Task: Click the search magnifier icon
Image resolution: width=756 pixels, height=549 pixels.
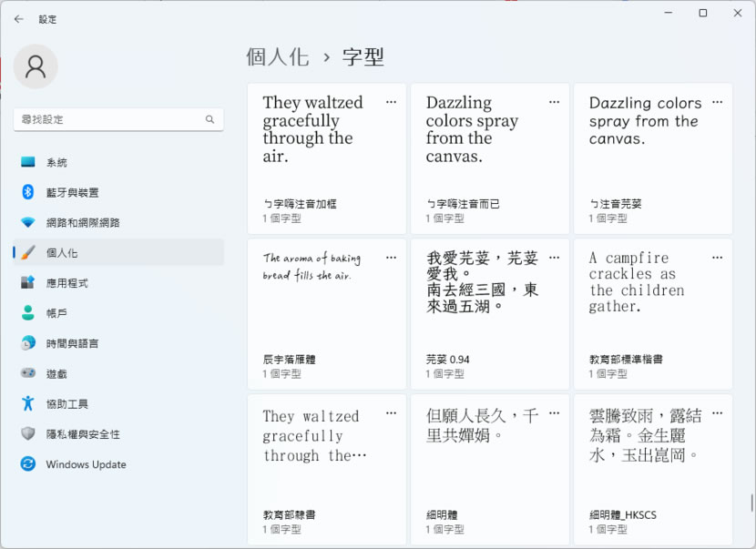Action: [x=209, y=119]
